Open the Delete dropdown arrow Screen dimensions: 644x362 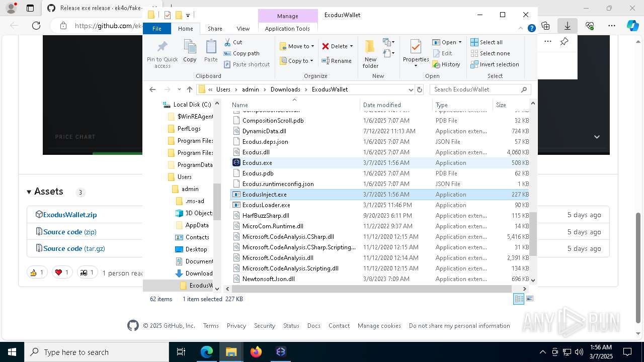[x=351, y=46]
